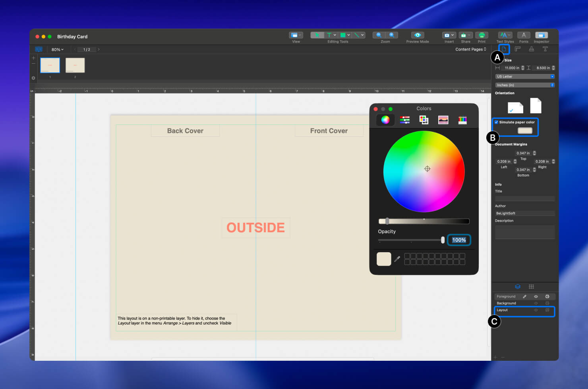Pick a color with the eyedropper

[397, 259]
